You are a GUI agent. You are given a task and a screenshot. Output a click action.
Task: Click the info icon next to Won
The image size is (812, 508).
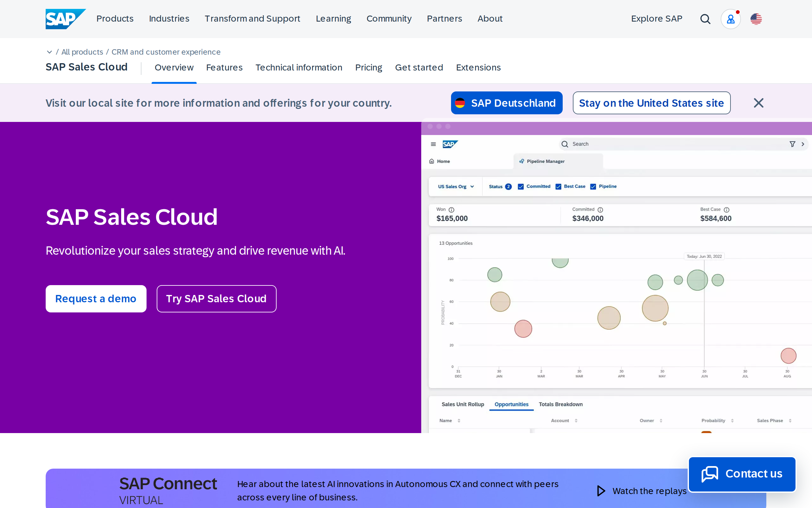451,210
